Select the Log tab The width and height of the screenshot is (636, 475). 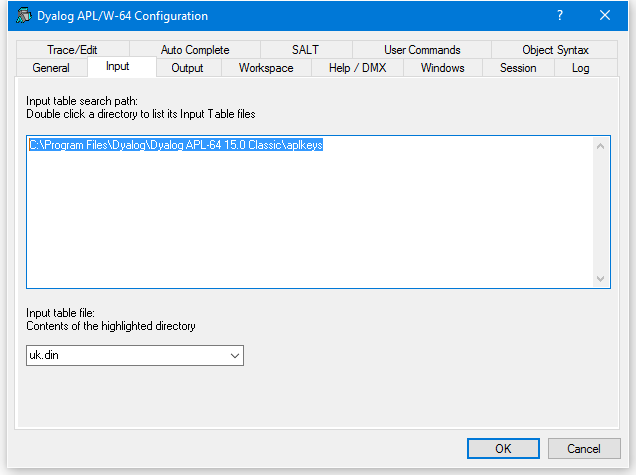tap(580, 68)
